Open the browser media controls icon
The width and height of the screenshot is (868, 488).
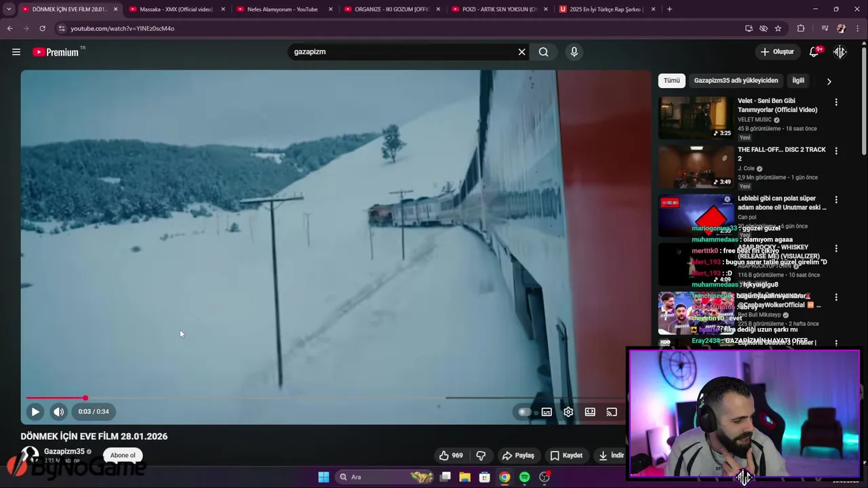(825, 28)
